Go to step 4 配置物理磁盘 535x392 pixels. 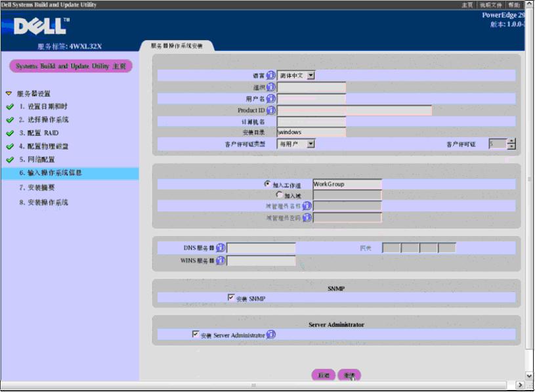tap(44, 146)
